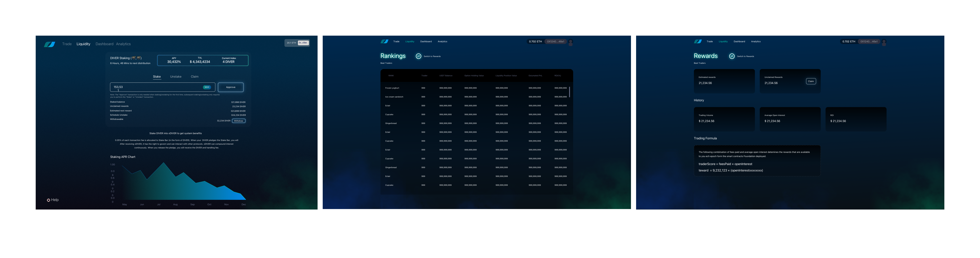Viewport: 980px width, 258px height.
Task: Click the Unclaimed rewards value 23,234 DIVER
Action: click(x=239, y=107)
